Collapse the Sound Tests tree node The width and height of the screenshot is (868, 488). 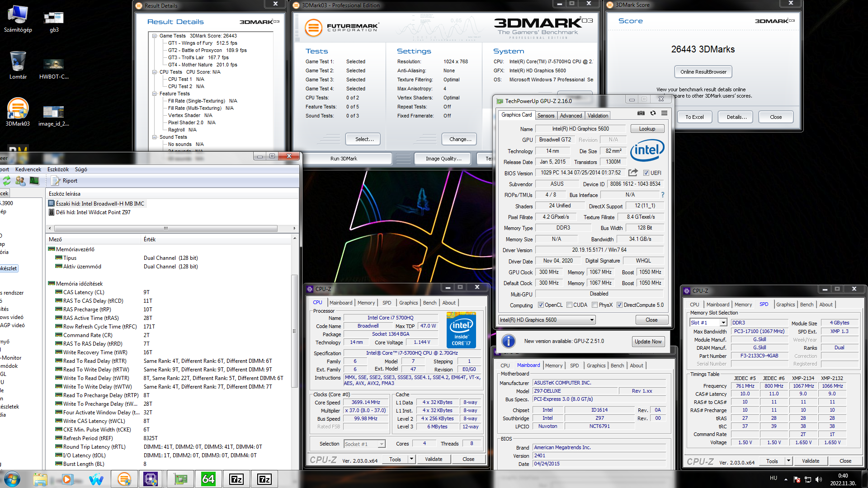155,137
